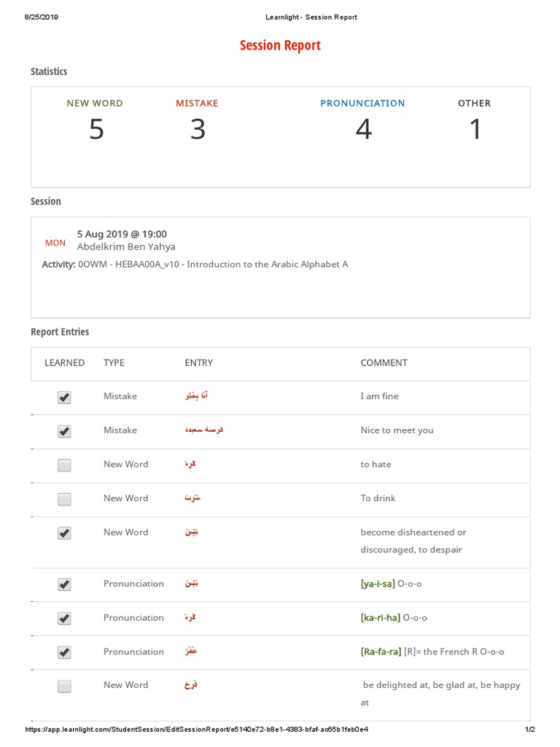Check Learned for the "be delighted at" word
Viewport: 560px width, 747px height.
tap(64, 686)
